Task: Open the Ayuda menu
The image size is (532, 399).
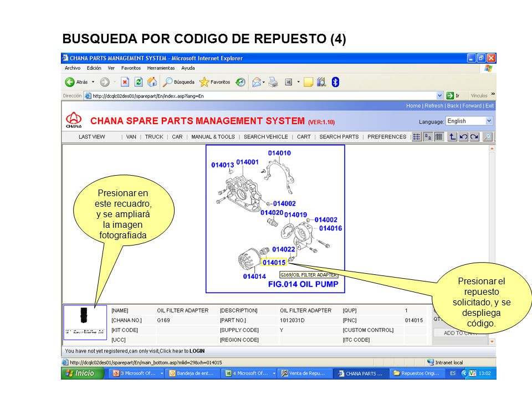Action: pos(188,68)
